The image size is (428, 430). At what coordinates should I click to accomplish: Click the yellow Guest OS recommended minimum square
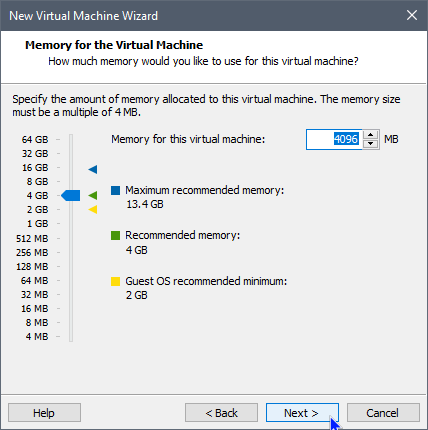click(x=115, y=281)
